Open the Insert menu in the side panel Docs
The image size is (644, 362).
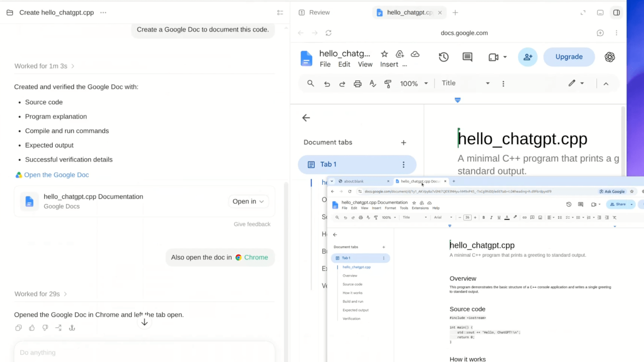tap(389, 64)
